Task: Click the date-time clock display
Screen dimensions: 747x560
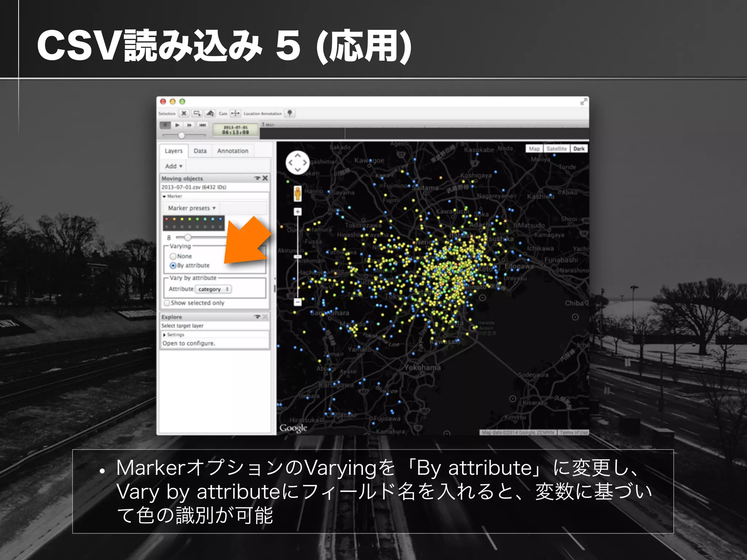Action: coord(236,130)
